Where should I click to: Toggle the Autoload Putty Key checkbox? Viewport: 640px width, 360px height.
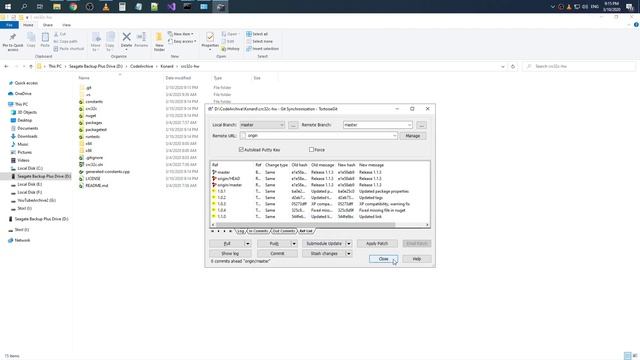pyautogui.click(x=241, y=150)
